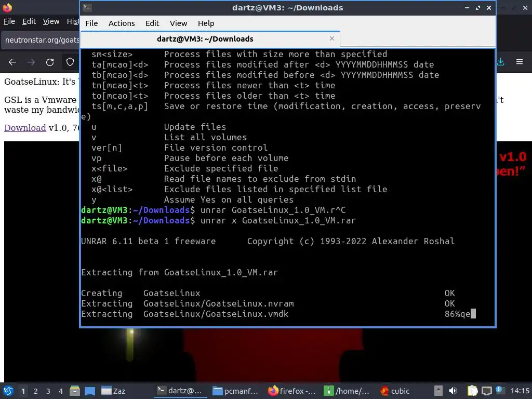532x399 pixels.
Task: Go back in Firefox
Action: 12,62
